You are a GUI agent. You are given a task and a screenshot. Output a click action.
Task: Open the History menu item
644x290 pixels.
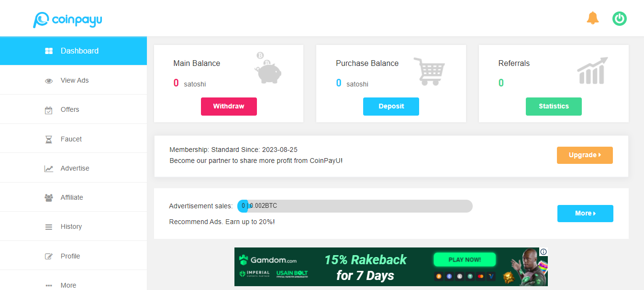pyautogui.click(x=72, y=226)
